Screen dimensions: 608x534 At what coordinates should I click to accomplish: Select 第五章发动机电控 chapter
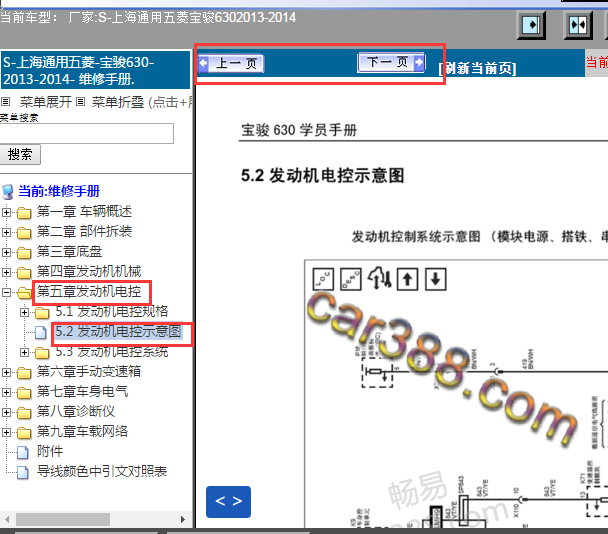click(x=89, y=292)
